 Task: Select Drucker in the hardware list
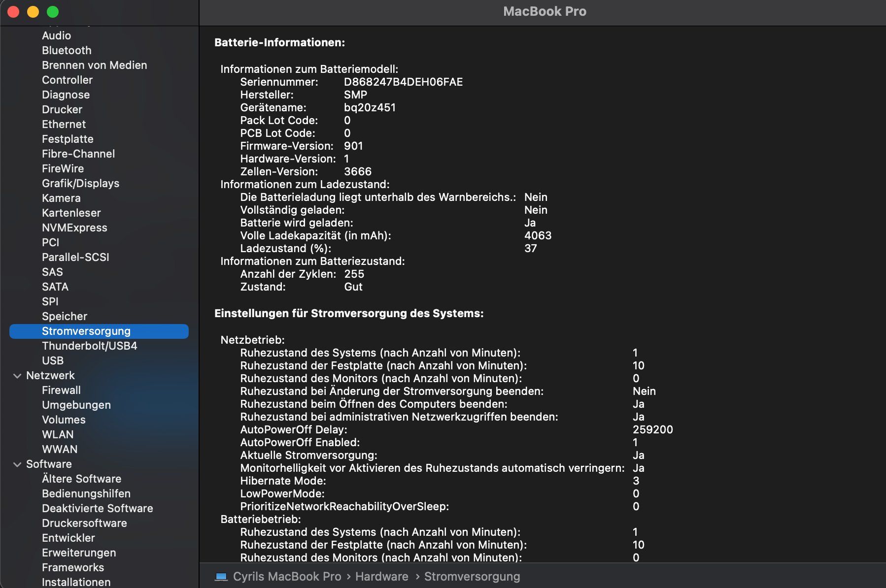pyautogui.click(x=62, y=109)
